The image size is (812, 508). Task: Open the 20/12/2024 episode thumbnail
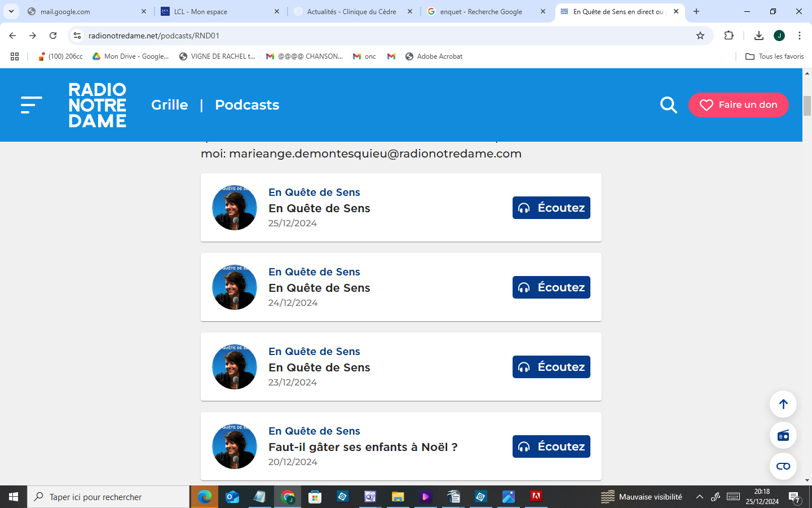tap(235, 446)
